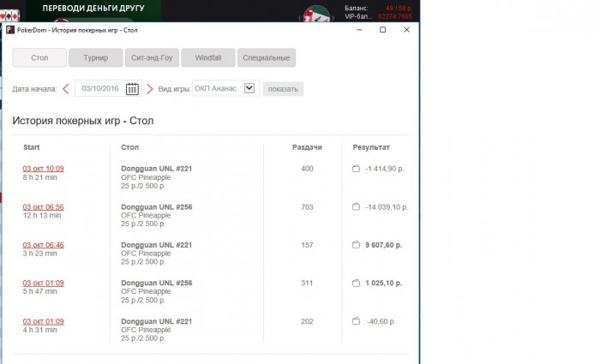Open the ОКП Ананас game type combo box
The height and width of the screenshot is (364, 600).
tap(225, 88)
